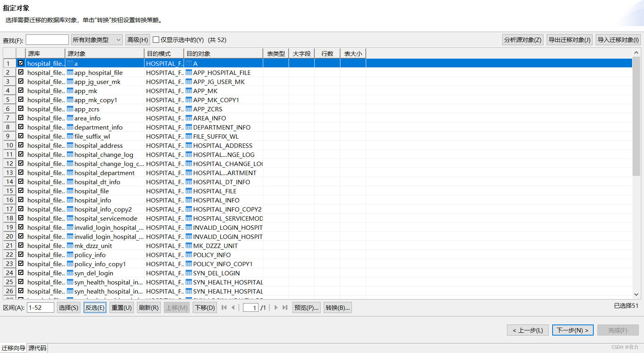Click the table icon for target APP_MK
Viewport: 644px width, 353px height.
click(x=189, y=91)
